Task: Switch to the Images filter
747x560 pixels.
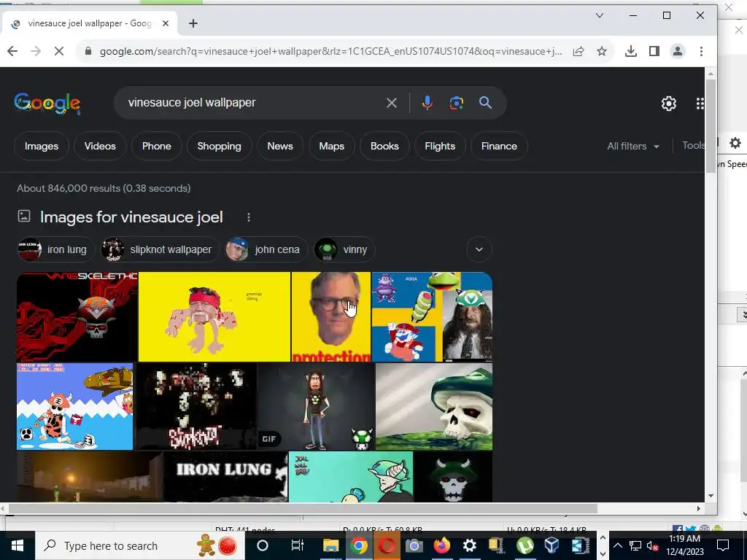Action: (x=42, y=146)
